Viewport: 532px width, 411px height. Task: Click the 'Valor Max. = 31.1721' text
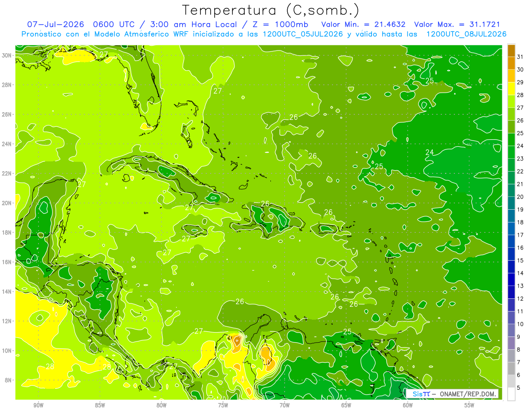pyautogui.click(x=457, y=24)
